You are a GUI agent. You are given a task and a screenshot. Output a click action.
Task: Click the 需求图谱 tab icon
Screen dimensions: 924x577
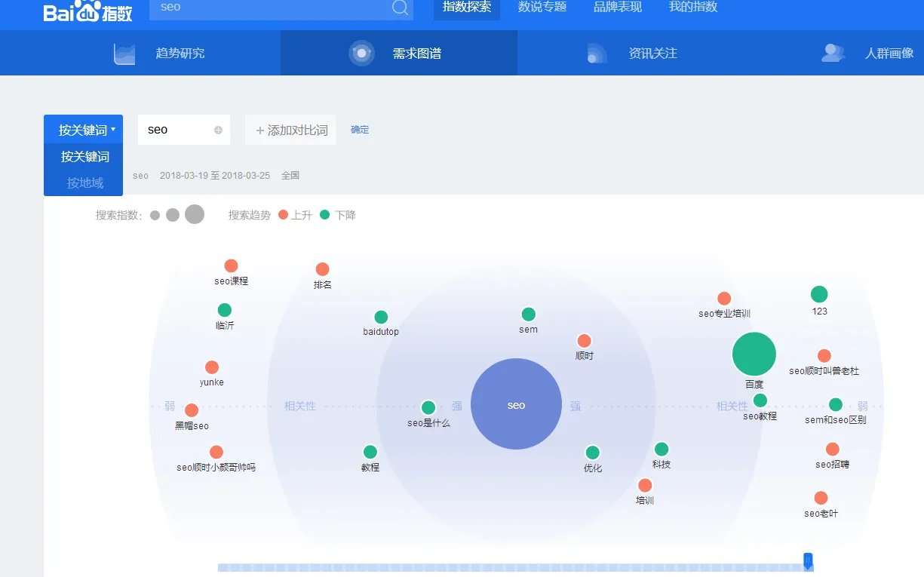click(362, 53)
